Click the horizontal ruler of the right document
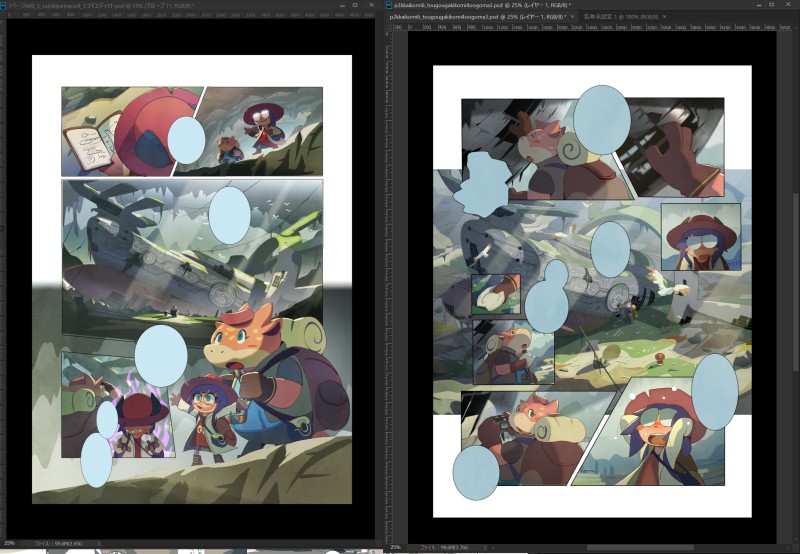The width and height of the screenshot is (800, 554). tap(592, 27)
